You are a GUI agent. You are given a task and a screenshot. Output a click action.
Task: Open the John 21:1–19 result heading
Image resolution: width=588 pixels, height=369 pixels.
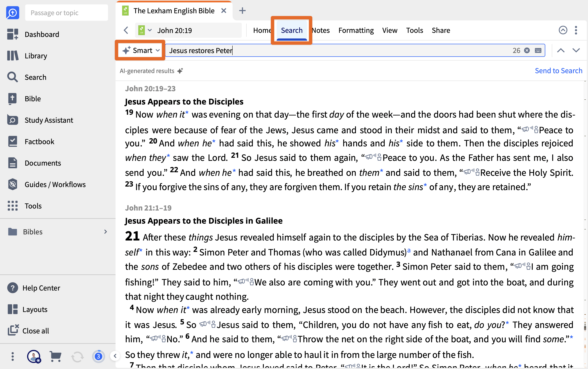tap(148, 208)
